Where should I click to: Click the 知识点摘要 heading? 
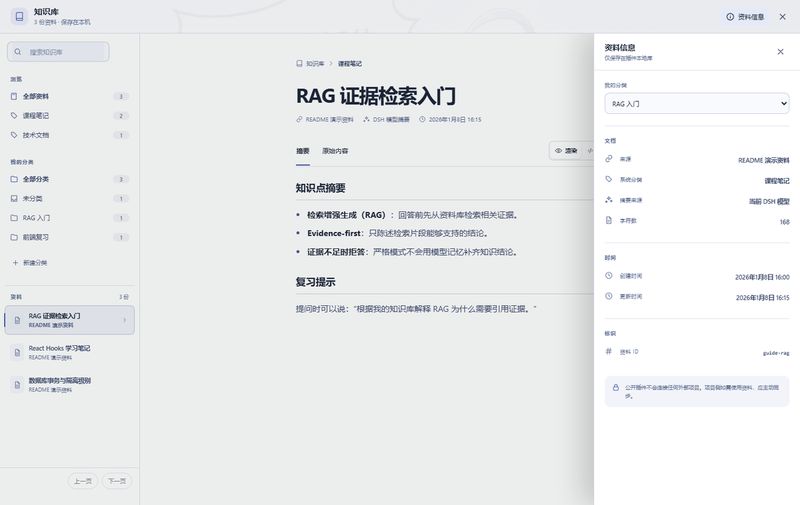(320, 188)
